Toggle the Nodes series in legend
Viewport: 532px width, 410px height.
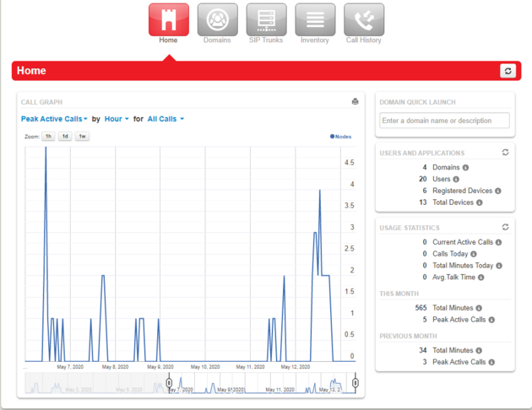click(342, 136)
